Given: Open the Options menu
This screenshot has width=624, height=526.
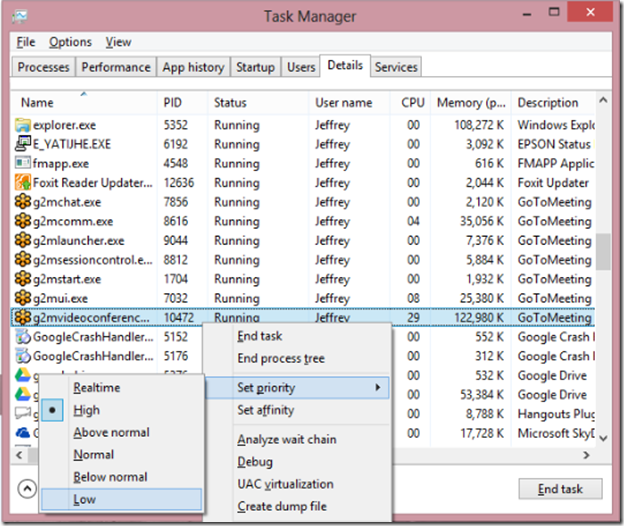Looking at the screenshot, I should click(x=70, y=42).
